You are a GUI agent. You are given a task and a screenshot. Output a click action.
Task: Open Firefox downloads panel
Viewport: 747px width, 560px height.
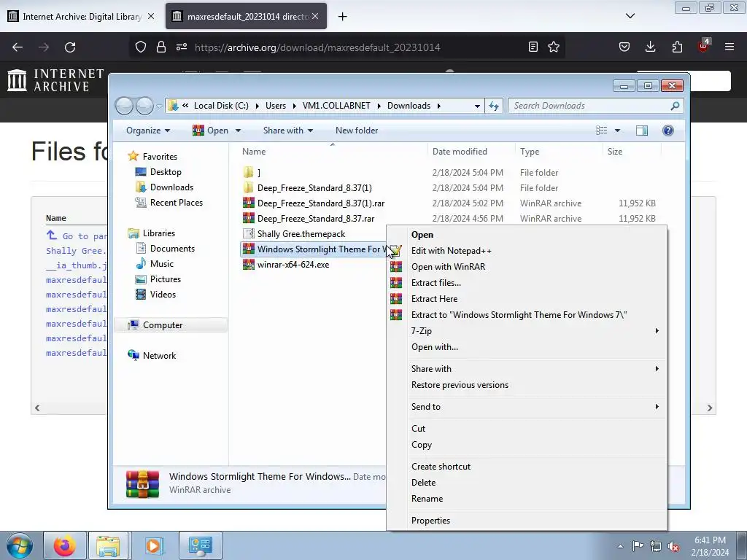pyautogui.click(x=650, y=47)
